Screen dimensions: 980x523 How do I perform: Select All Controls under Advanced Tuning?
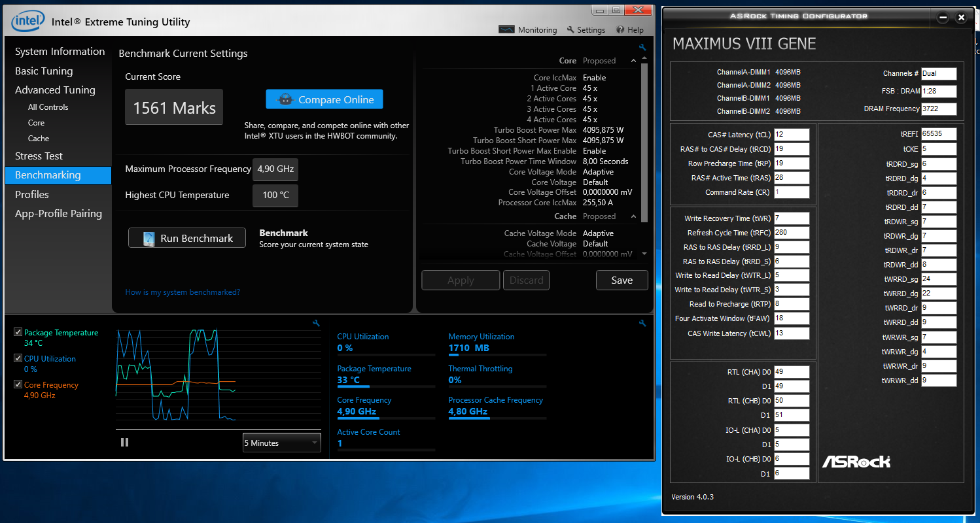click(48, 107)
